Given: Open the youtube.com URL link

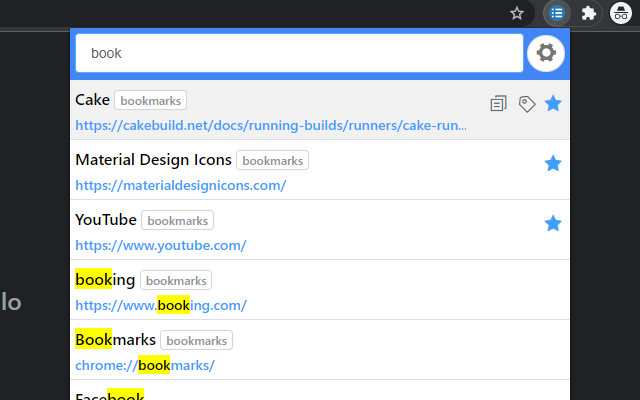Looking at the screenshot, I should pyautogui.click(x=160, y=245).
